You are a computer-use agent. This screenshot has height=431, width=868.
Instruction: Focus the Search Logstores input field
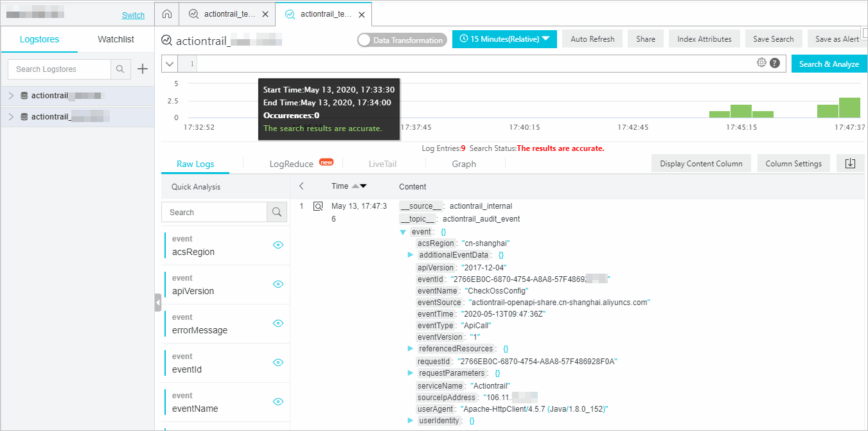[59, 69]
